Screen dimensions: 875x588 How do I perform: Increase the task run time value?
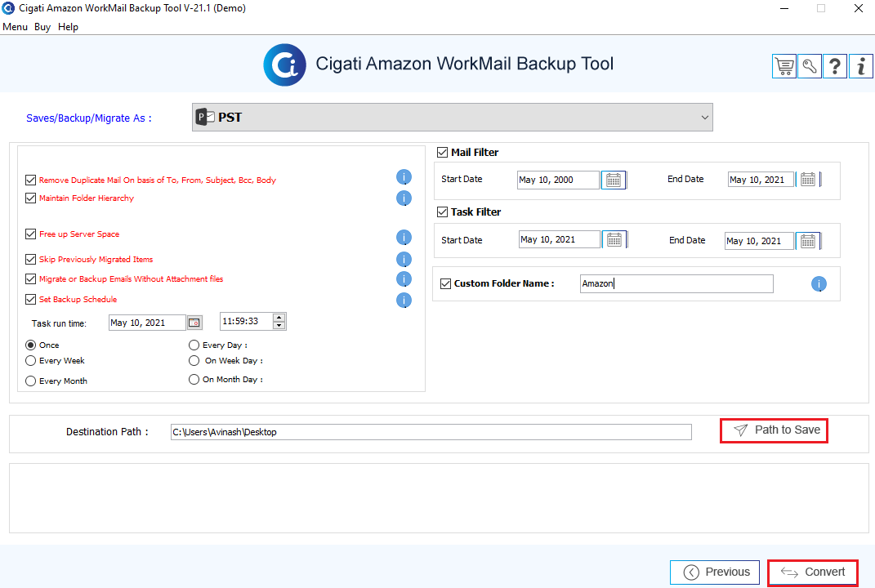point(279,318)
